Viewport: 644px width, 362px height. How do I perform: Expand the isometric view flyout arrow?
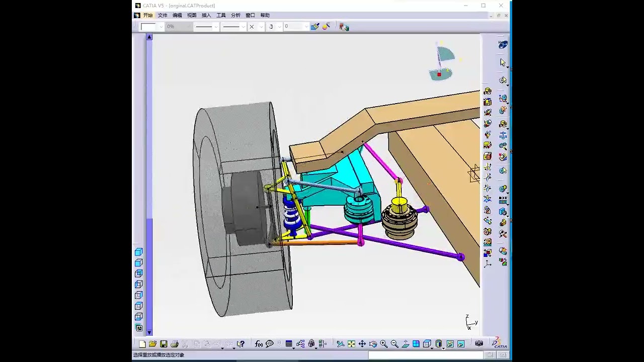point(432,348)
